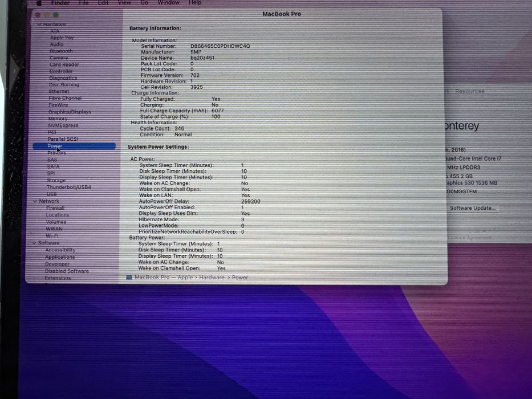Viewport: 532px width, 399px height.
Task: Click Hardware in the path bar
Action: pos(212,278)
